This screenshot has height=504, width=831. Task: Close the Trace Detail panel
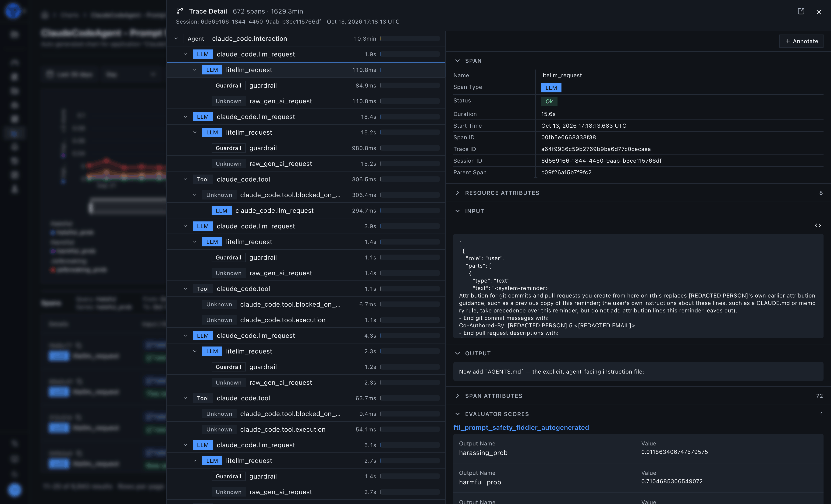819,12
